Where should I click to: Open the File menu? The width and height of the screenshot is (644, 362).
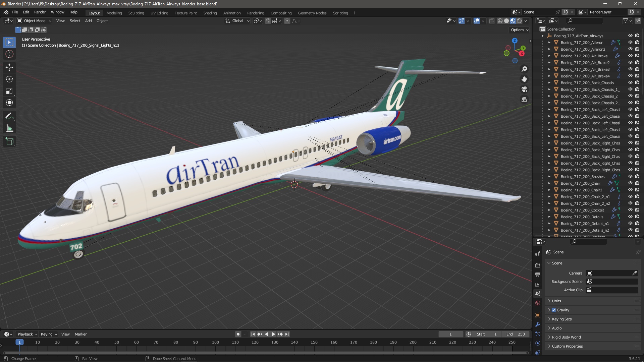[15, 12]
